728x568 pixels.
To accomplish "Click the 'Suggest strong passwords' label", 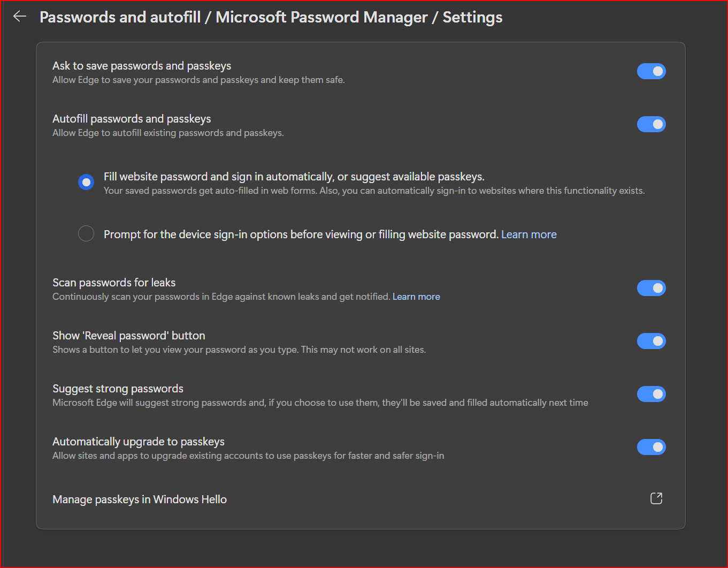I will coord(118,389).
